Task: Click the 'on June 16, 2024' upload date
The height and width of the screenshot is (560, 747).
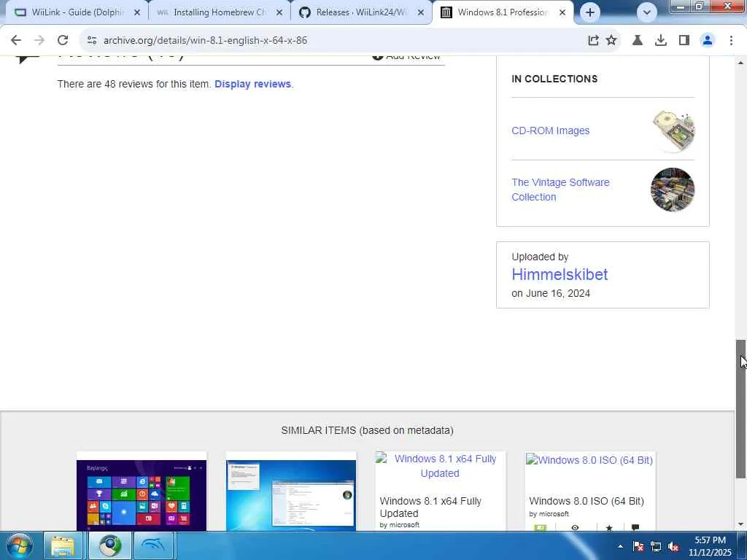Action: (551, 293)
